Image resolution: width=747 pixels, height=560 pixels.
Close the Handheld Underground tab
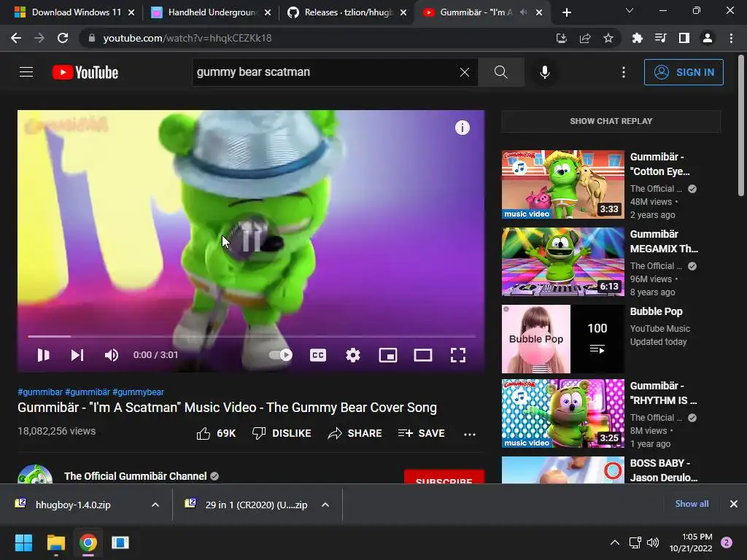pyautogui.click(x=268, y=12)
